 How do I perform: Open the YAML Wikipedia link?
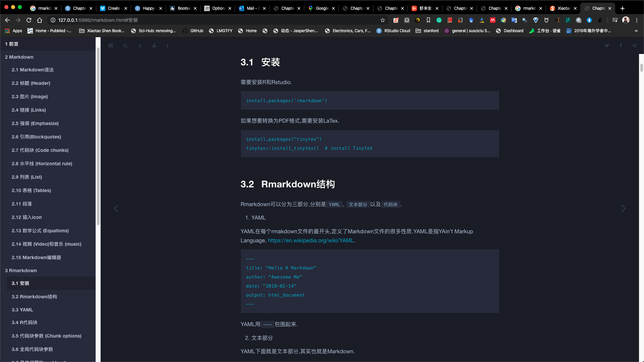(311, 240)
